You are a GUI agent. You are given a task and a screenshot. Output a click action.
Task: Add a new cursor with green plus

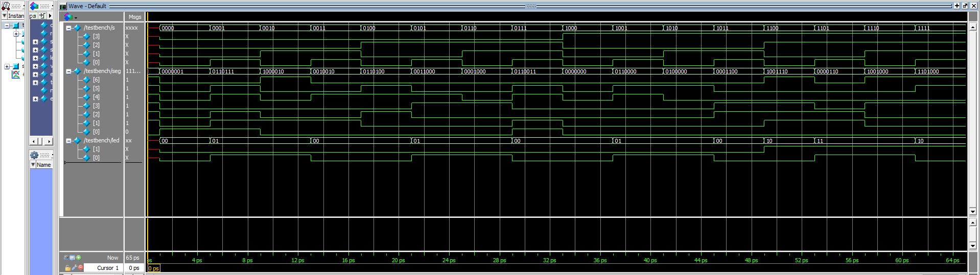click(79, 258)
